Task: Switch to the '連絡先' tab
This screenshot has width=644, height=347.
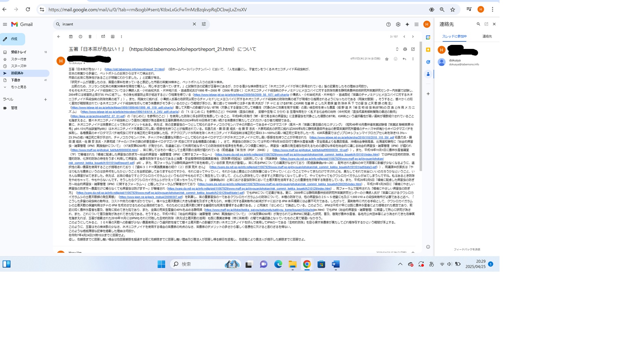Action: pyautogui.click(x=487, y=36)
